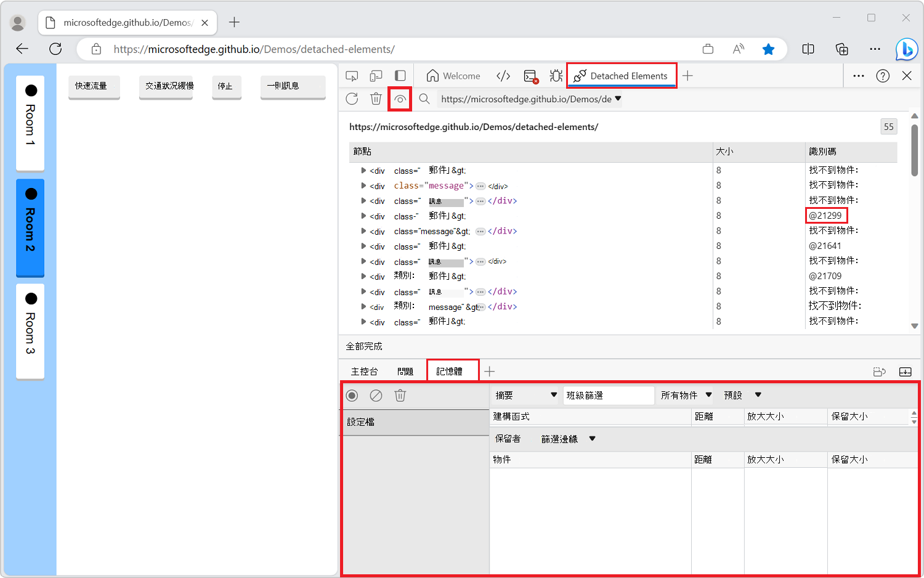Open the Collections icon
This screenshot has width=924, height=578.
click(841, 49)
